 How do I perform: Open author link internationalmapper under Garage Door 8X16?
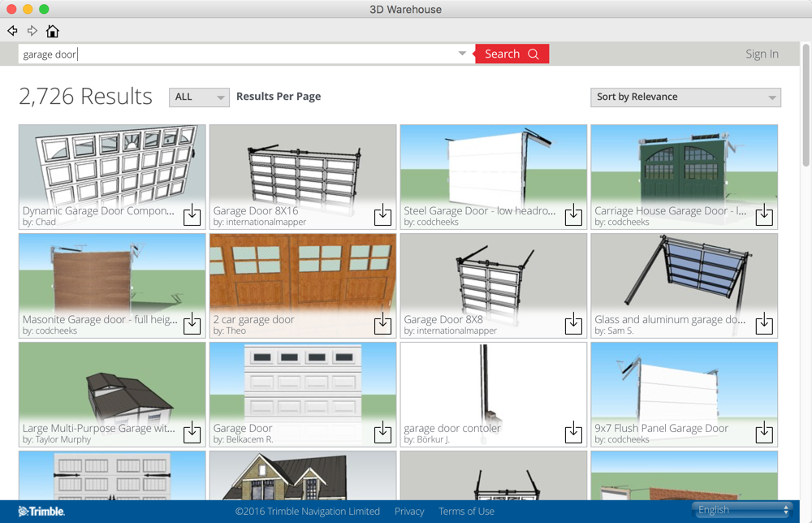[x=266, y=223]
